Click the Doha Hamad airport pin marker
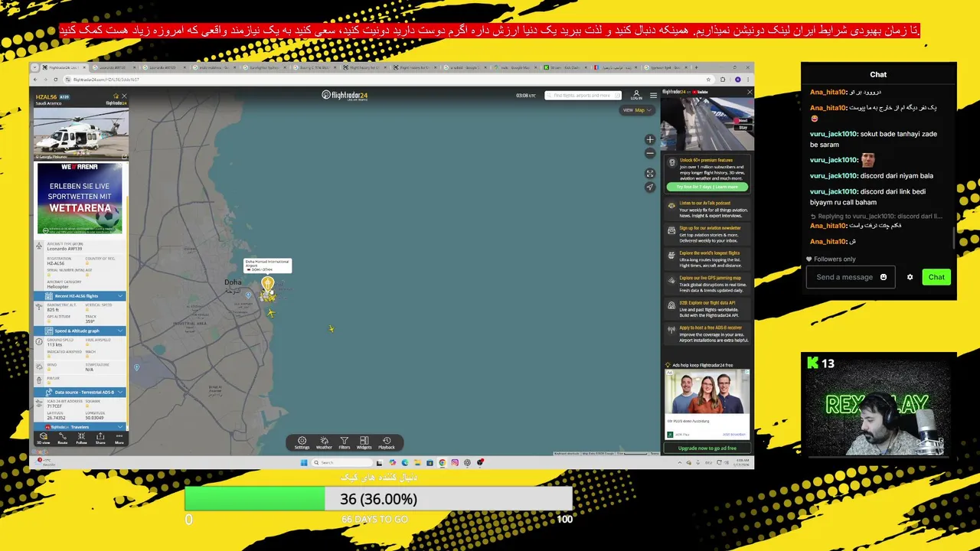980x551 pixels. coord(267,284)
